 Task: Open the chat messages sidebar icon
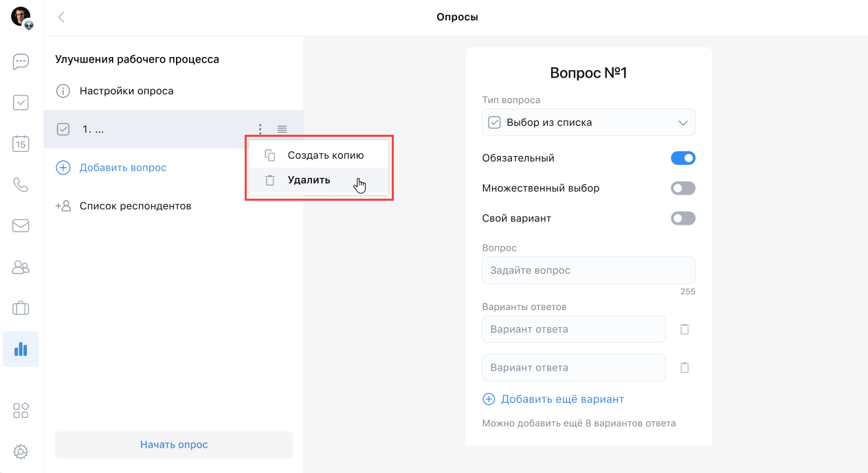21,62
